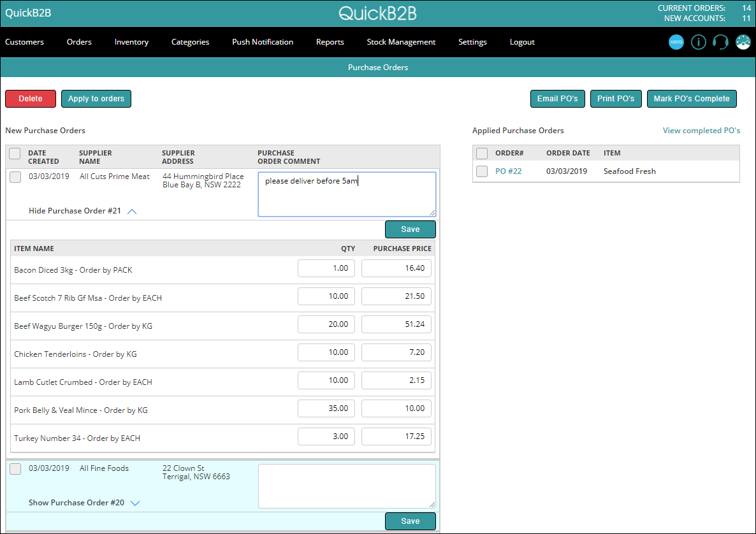Click the 'PURCHASE PRICE' column header

(x=402, y=249)
